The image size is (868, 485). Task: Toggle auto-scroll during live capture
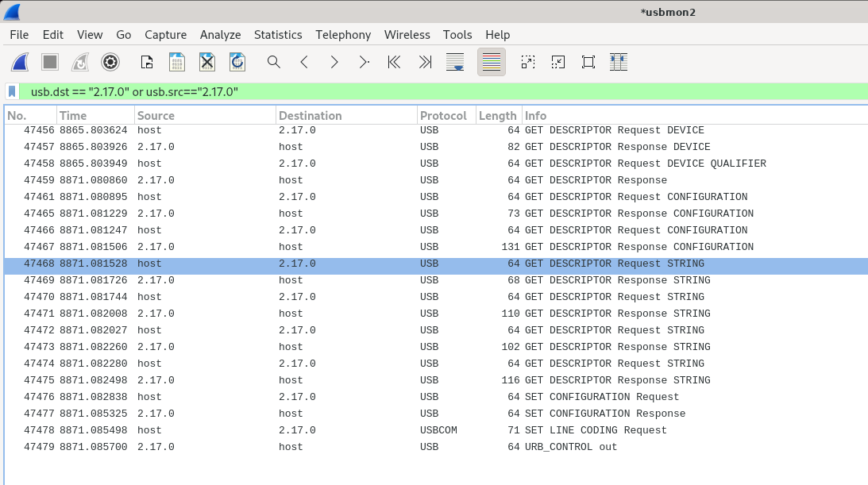(455, 62)
